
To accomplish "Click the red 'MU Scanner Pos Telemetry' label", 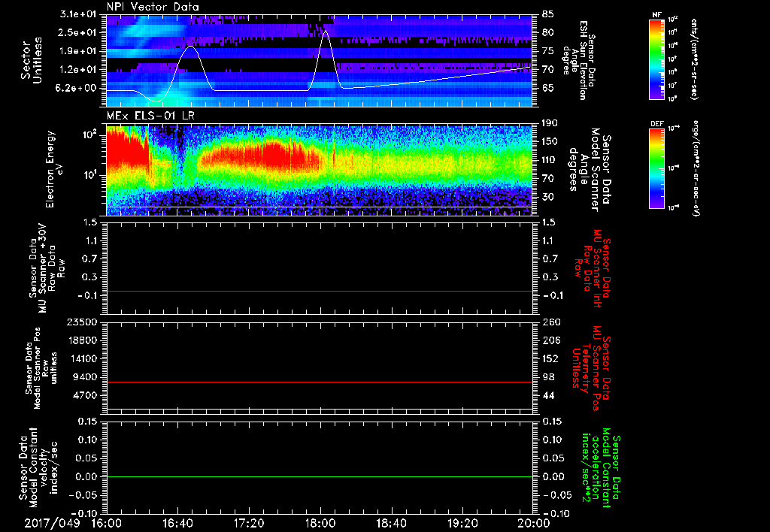I will coord(591,368).
